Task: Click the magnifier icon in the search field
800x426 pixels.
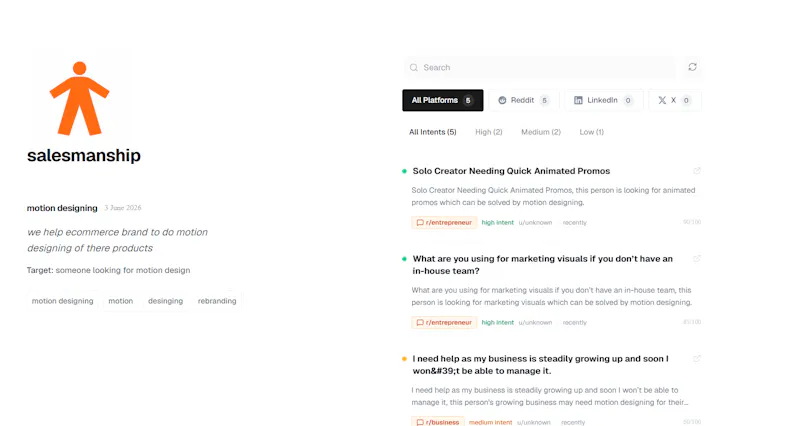Action: coord(414,67)
